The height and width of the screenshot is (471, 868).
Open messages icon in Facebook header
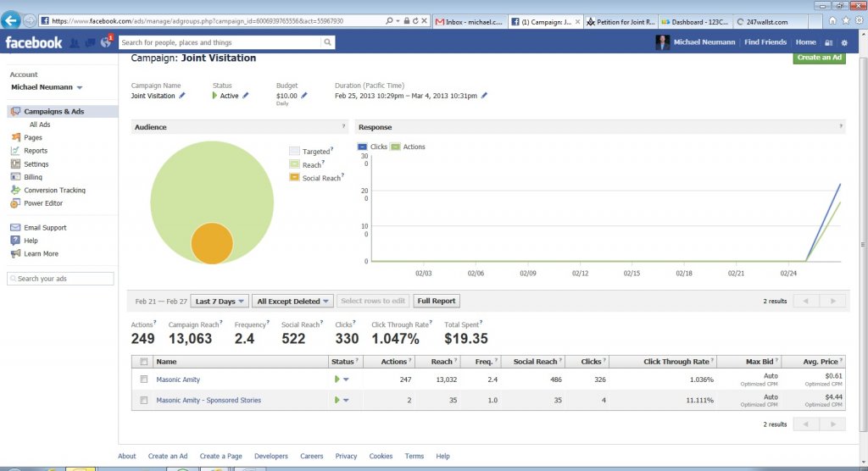tap(90, 42)
